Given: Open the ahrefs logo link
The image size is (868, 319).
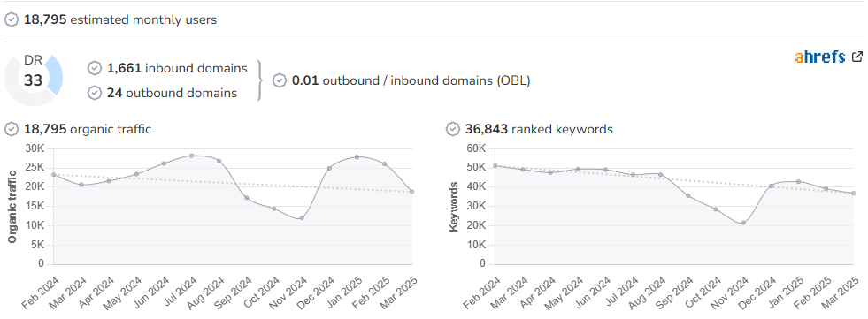Looking at the screenshot, I should pos(820,57).
